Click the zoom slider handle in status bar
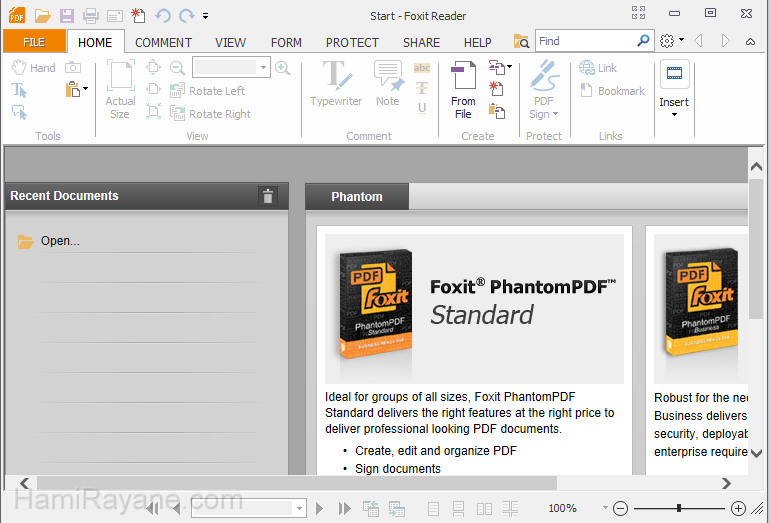 (x=679, y=508)
